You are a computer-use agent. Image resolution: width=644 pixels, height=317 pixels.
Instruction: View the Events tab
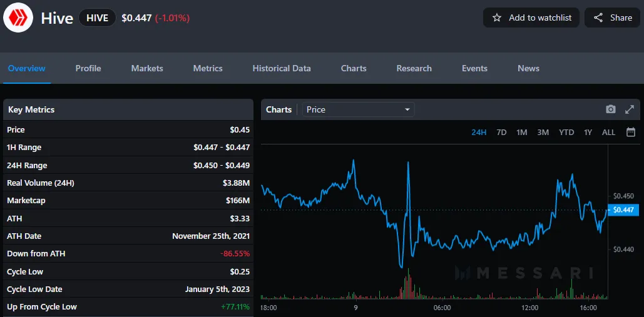tap(474, 69)
